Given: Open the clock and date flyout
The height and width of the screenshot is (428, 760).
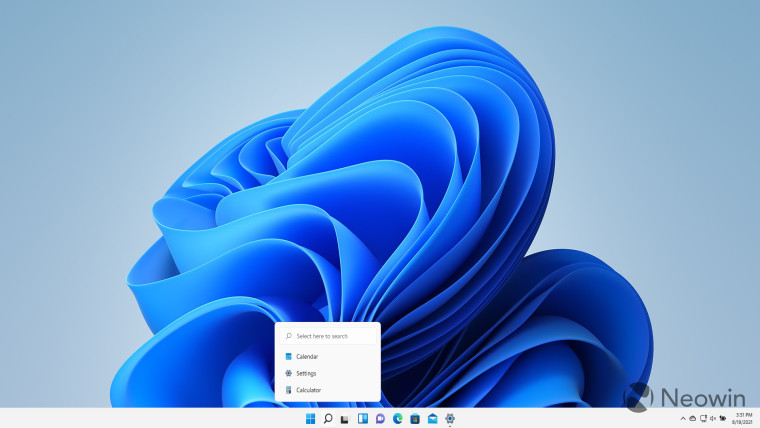Looking at the screenshot, I should pyautogui.click(x=743, y=418).
